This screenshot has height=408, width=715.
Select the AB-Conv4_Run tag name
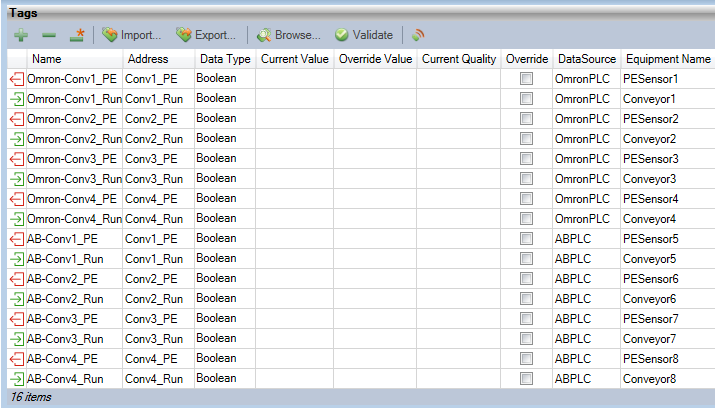pyautogui.click(x=65, y=379)
